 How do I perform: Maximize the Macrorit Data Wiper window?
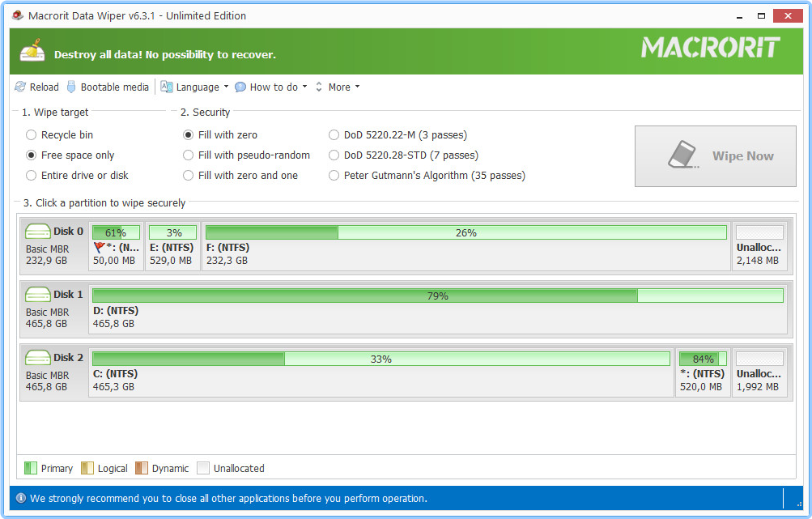pyautogui.click(x=761, y=16)
